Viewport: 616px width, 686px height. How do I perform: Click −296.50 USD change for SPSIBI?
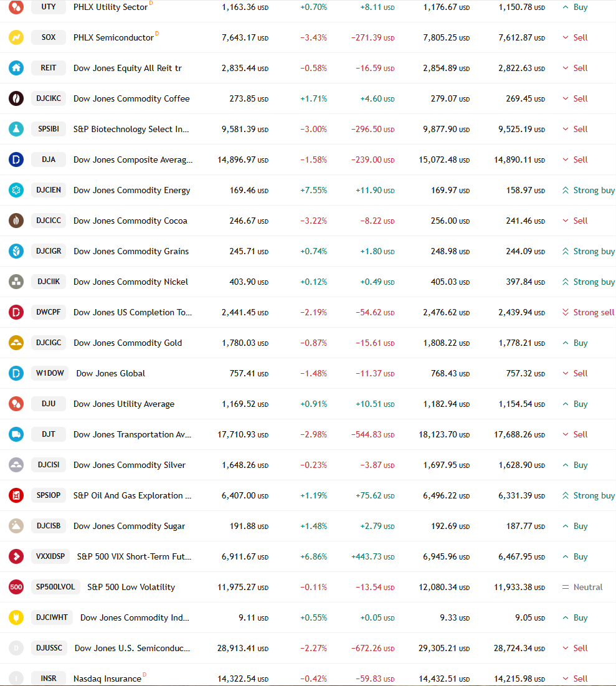(x=372, y=129)
